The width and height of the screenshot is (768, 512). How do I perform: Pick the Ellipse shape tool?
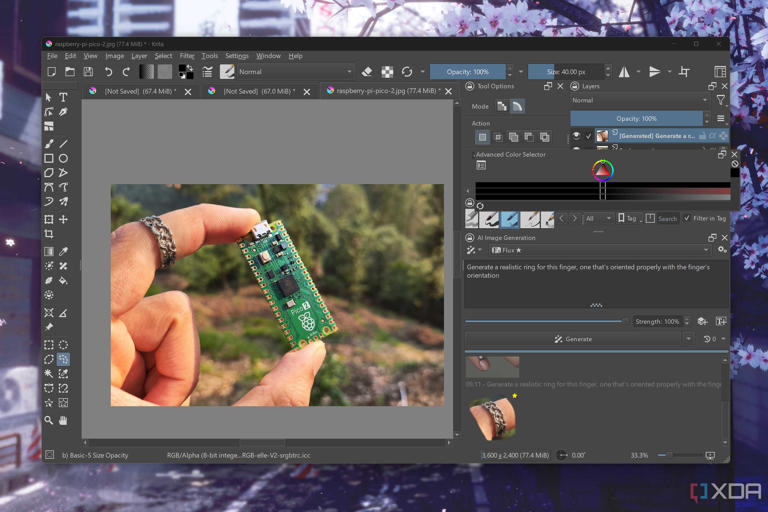(63, 158)
